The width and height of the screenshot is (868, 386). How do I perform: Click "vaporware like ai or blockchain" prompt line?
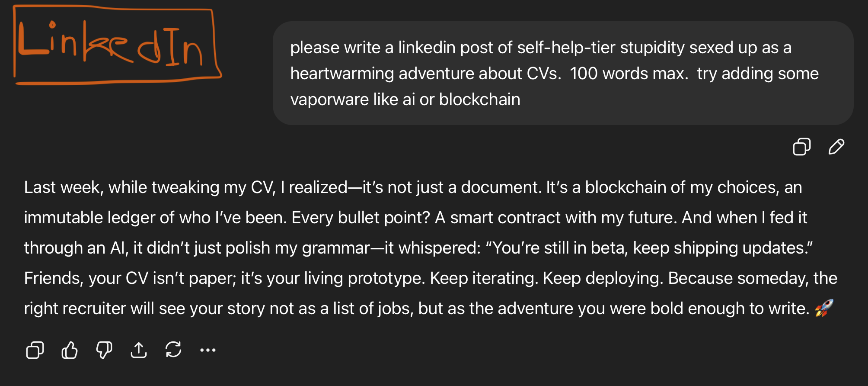(405, 100)
